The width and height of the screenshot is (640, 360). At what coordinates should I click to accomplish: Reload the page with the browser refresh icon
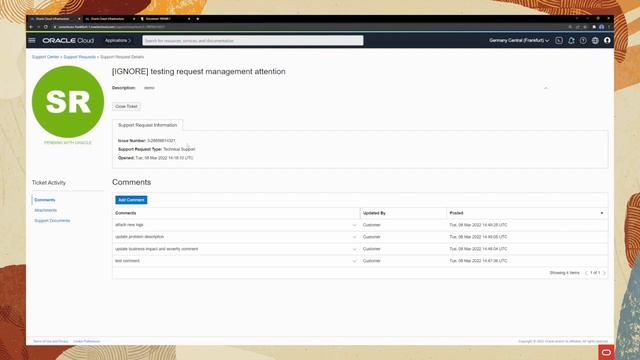pyautogui.click(x=46, y=27)
